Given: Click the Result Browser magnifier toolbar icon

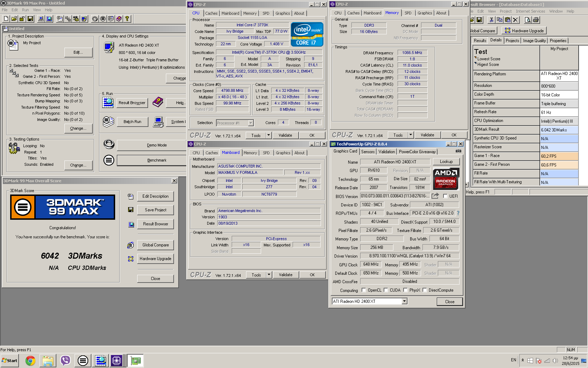Looking at the screenshot, I should tap(49, 19).
